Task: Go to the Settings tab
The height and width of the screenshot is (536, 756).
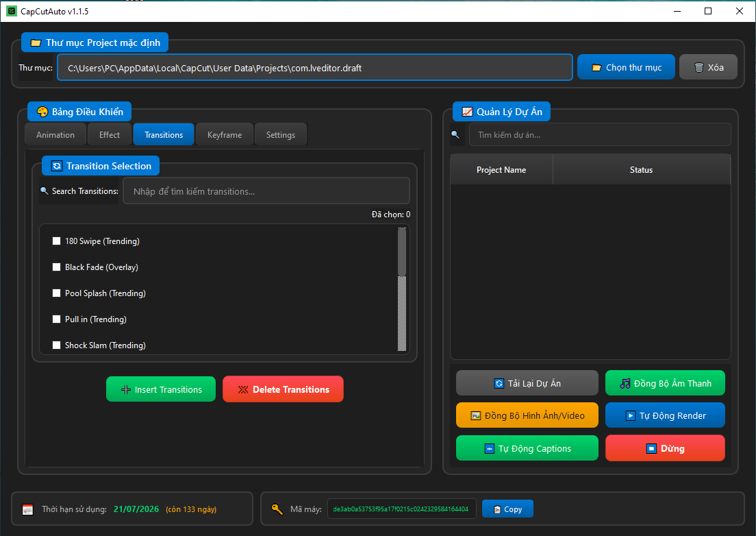Action: coord(281,134)
